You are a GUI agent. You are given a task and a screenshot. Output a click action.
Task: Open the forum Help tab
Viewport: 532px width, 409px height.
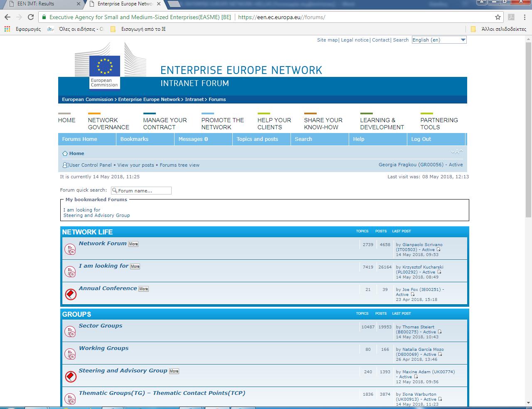pyautogui.click(x=378, y=139)
